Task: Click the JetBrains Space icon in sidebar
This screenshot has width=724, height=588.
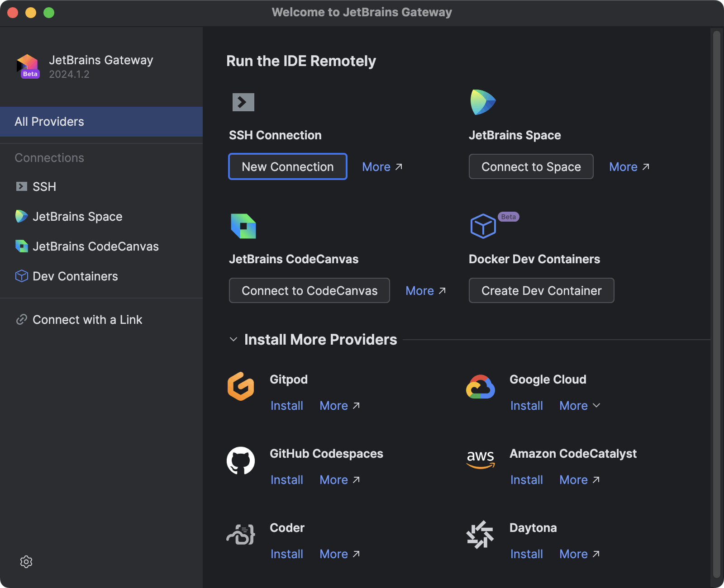Action: coord(21,216)
